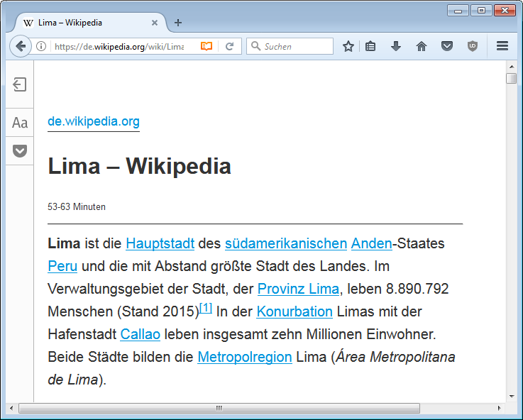This screenshot has height=420, width=523.
Task: Open the Metropolregion link
Action: coord(245,357)
